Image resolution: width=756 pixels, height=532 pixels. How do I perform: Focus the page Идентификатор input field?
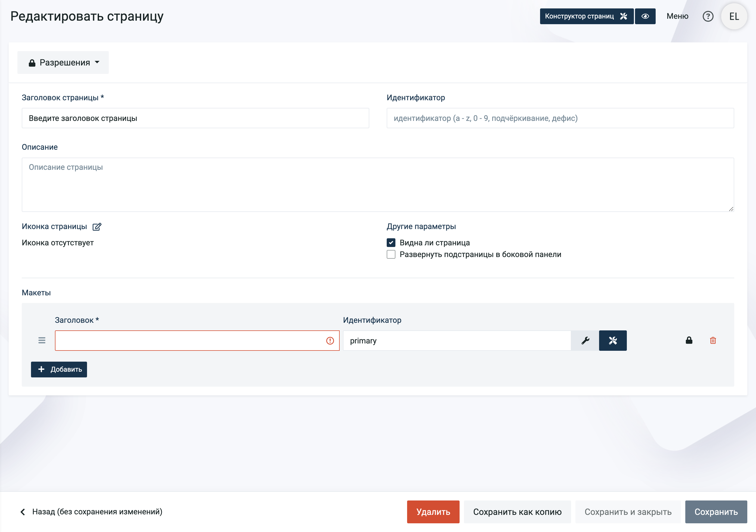(560, 118)
